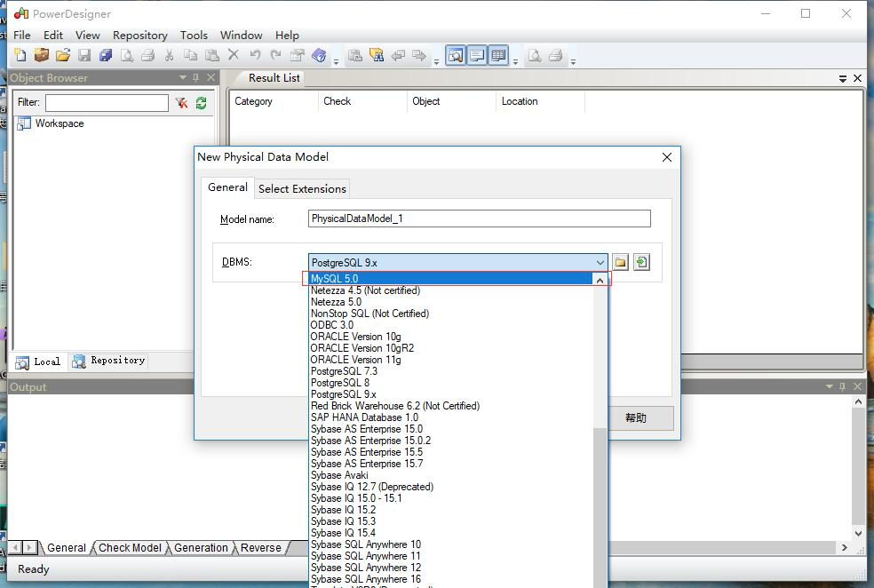Click the Forward arrow toolbar icon

(418, 55)
